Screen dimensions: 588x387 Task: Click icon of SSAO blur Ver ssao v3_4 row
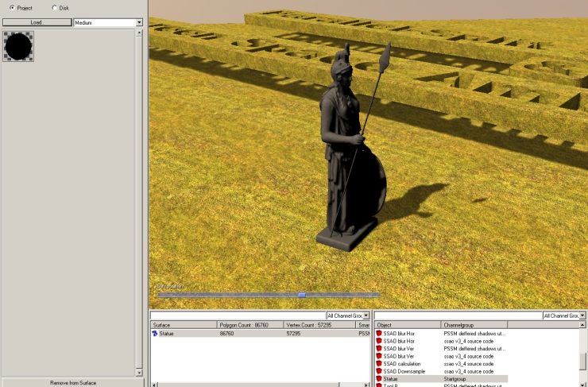pyautogui.click(x=379, y=356)
